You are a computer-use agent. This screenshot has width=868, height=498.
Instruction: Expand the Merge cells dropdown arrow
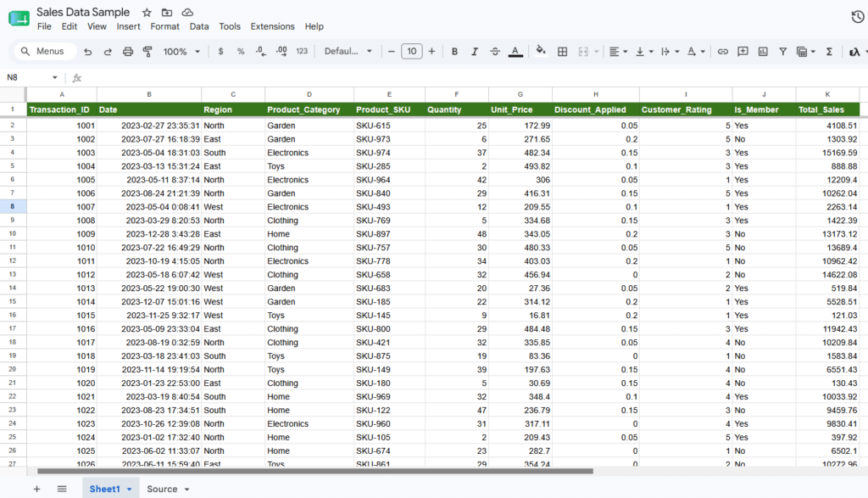pos(596,52)
